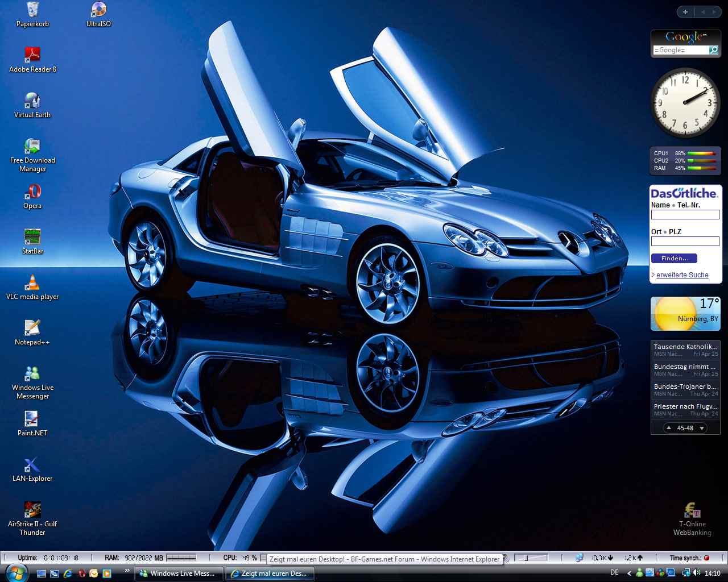The height and width of the screenshot is (582, 728).
Task: Launch UltraISO from the desktop
Action: pos(98,10)
